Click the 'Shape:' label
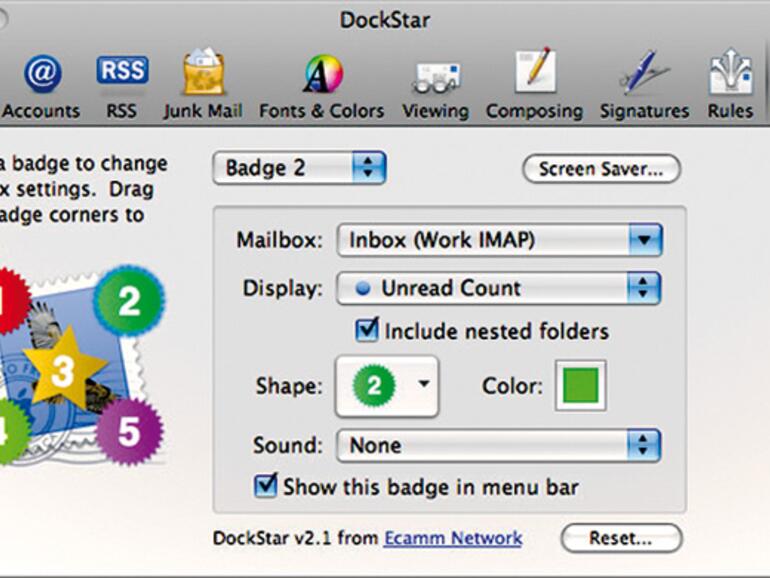The image size is (770, 578). click(289, 386)
